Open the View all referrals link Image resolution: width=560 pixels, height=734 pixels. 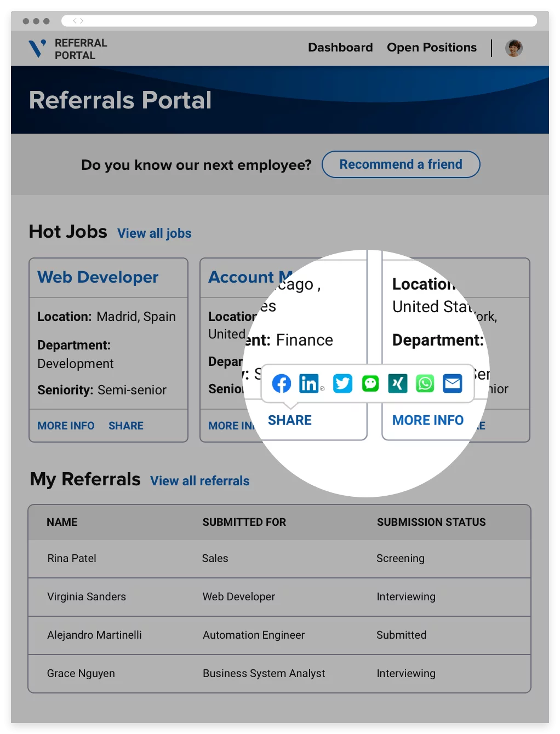pyautogui.click(x=200, y=481)
